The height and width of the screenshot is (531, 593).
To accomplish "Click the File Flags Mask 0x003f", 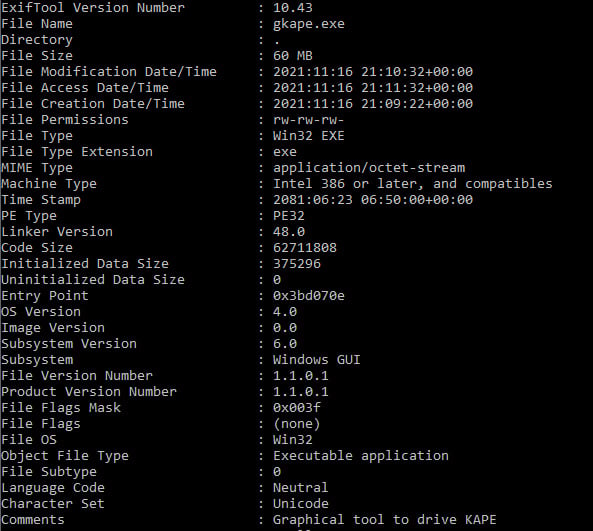I will 297,408.
